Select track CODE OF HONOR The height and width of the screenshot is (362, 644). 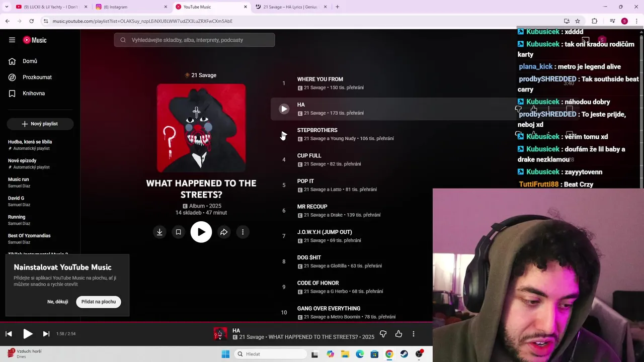pos(318,283)
